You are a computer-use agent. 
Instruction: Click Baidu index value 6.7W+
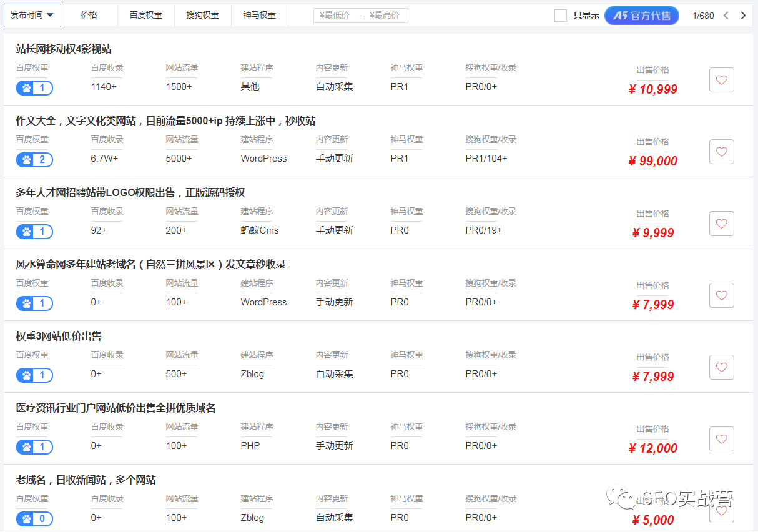(x=104, y=159)
